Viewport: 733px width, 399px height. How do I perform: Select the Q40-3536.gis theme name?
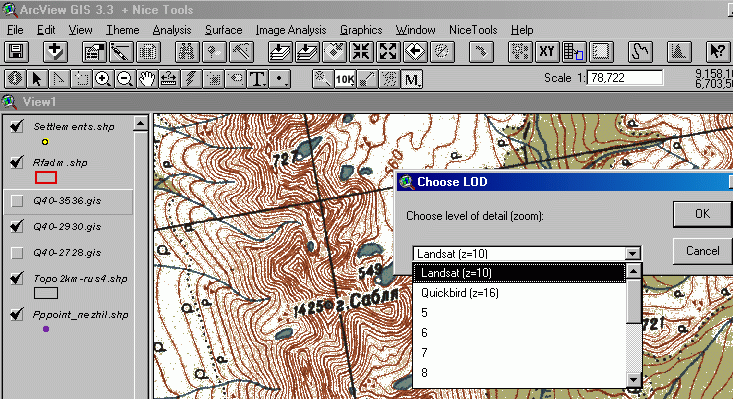point(67,201)
